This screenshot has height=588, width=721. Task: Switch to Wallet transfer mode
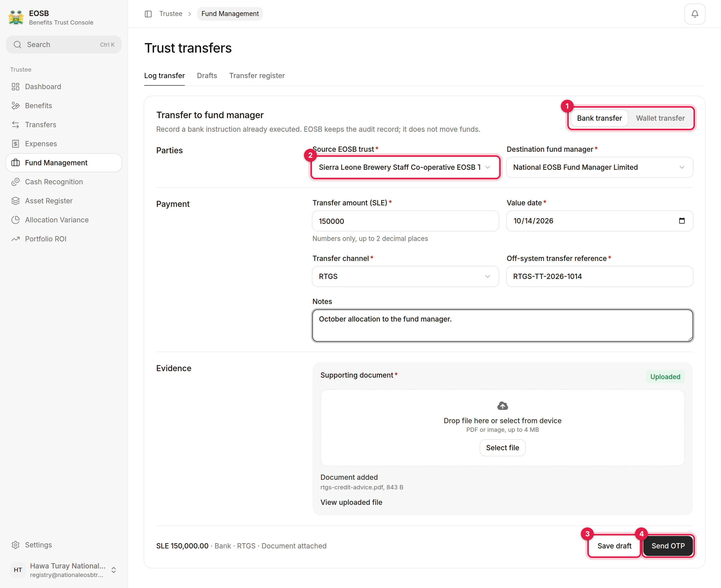pyautogui.click(x=660, y=118)
